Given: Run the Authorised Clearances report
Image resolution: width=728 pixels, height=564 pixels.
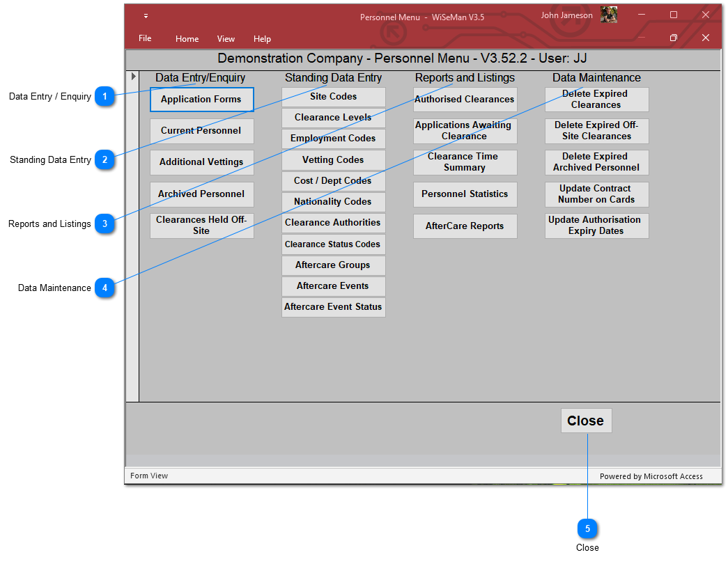Looking at the screenshot, I should tap(465, 100).
